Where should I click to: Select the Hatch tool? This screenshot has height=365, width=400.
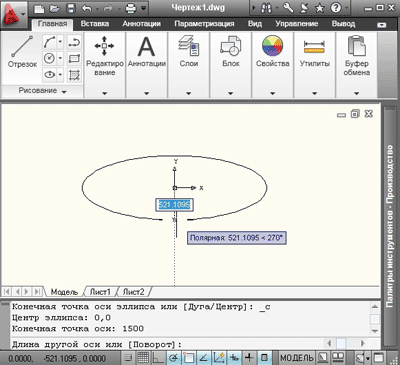[74, 75]
